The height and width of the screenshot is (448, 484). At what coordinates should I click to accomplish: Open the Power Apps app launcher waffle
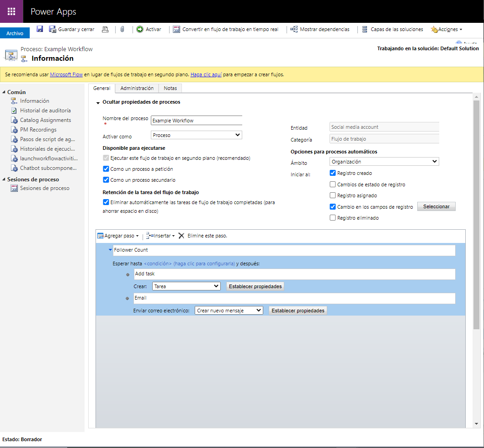coord(11,11)
